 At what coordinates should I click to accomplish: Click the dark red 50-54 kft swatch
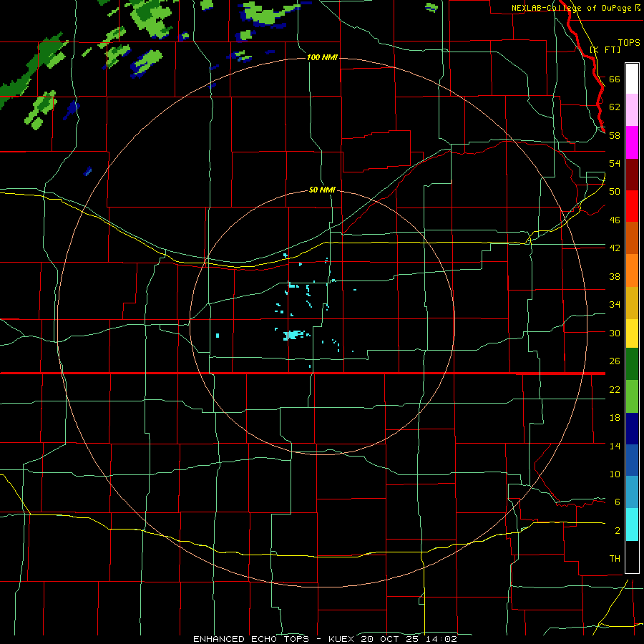632,175
